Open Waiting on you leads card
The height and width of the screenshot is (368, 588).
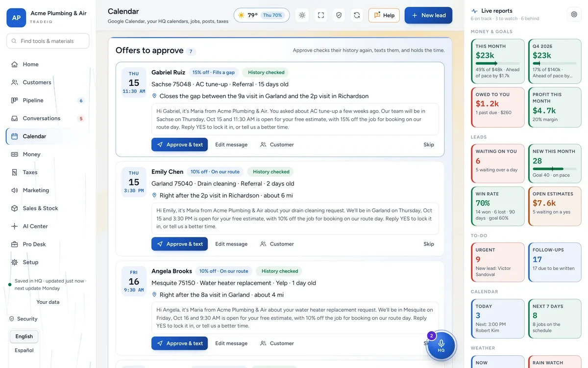(x=497, y=163)
